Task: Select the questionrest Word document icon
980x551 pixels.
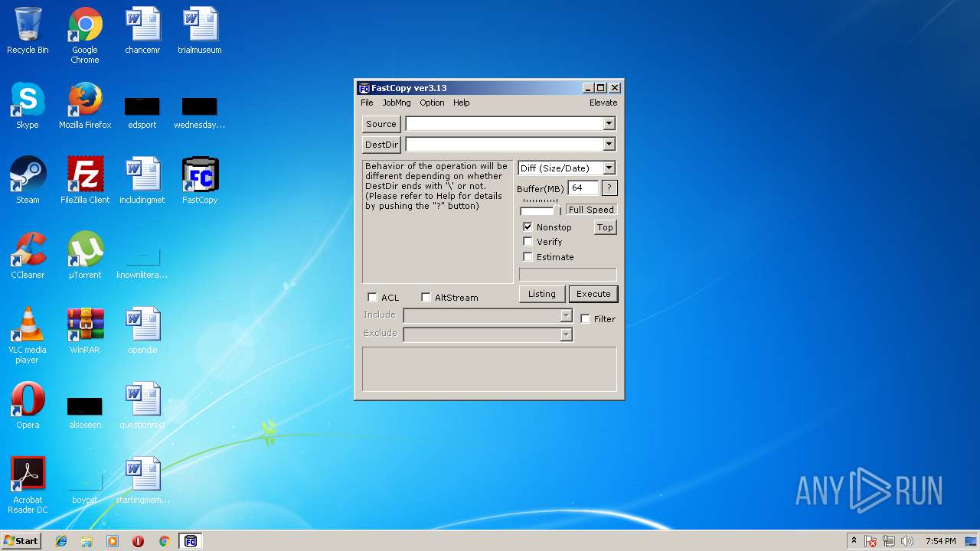Action: [x=142, y=406]
